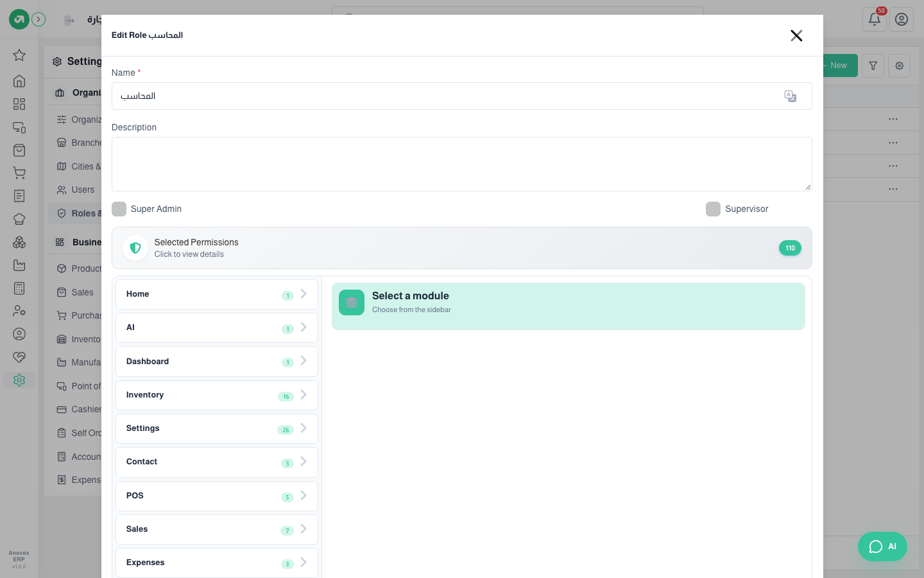Click the 110 permissions count badge
This screenshot has height=578, width=924.
pyautogui.click(x=790, y=248)
